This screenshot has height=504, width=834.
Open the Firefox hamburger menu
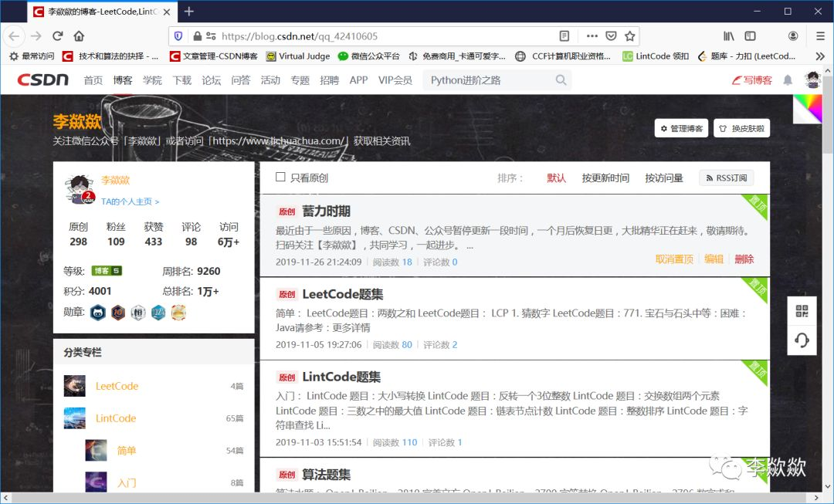click(x=820, y=36)
